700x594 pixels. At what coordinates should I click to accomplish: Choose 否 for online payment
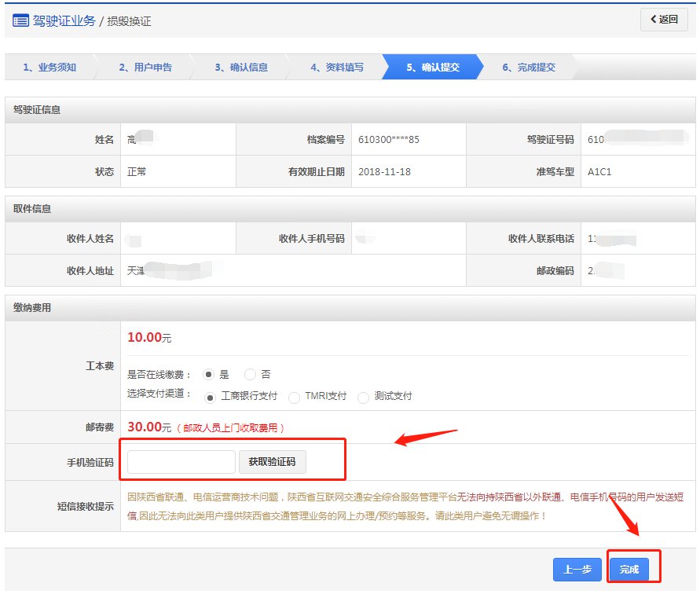tap(250, 375)
